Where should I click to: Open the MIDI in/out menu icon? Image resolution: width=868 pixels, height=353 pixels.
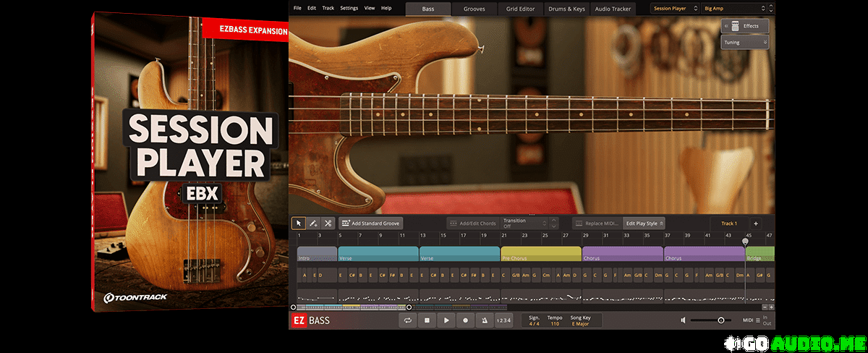tap(757, 320)
